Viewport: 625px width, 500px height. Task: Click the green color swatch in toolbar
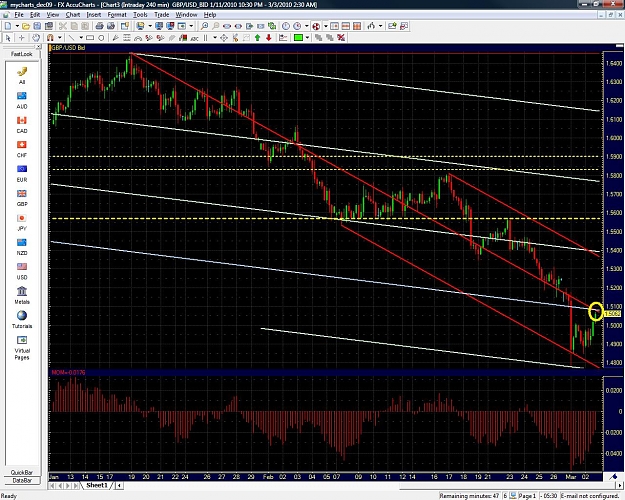(x=298, y=38)
